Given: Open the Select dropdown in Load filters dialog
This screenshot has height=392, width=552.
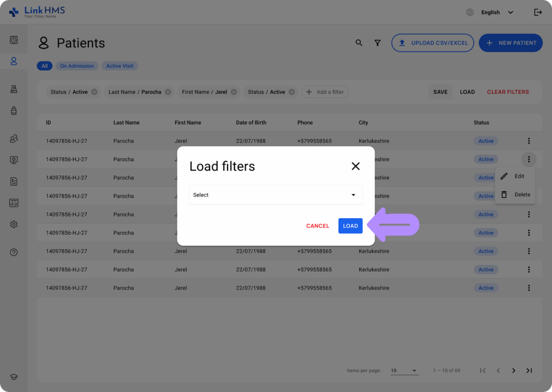Looking at the screenshot, I should [275, 195].
